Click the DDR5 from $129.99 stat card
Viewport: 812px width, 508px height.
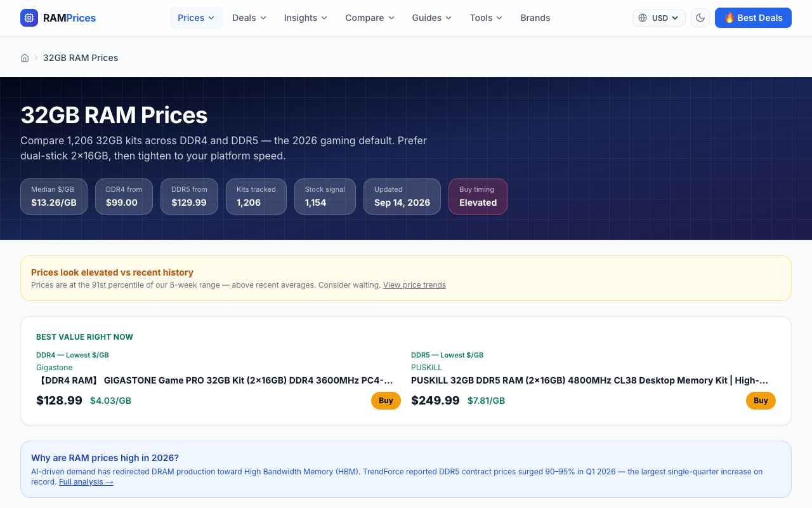pos(189,196)
